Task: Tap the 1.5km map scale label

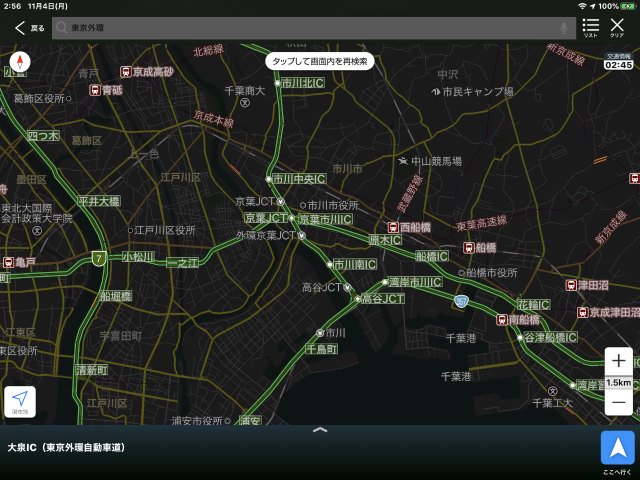Action: (x=618, y=382)
